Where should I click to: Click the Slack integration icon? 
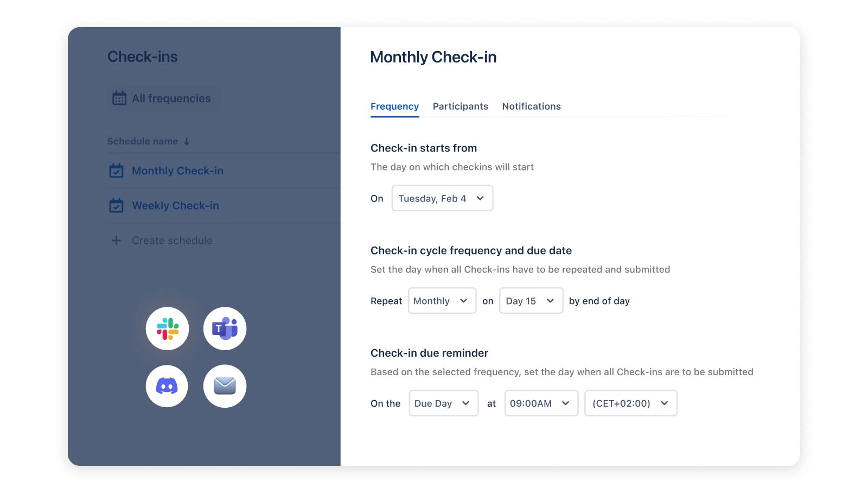pyautogui.click(x=167, y=328)
